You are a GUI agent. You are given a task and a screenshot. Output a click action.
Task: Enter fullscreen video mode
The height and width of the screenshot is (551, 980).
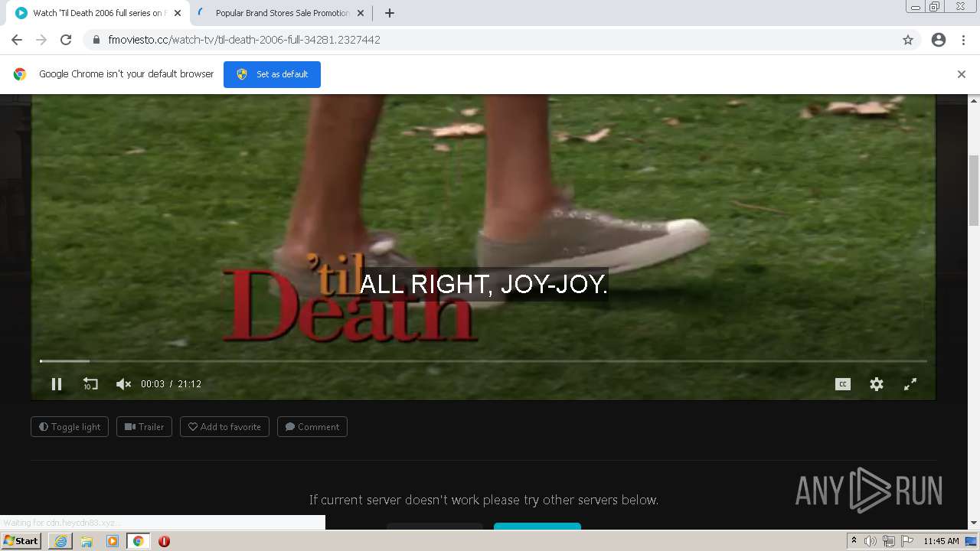tap(910, 384)
